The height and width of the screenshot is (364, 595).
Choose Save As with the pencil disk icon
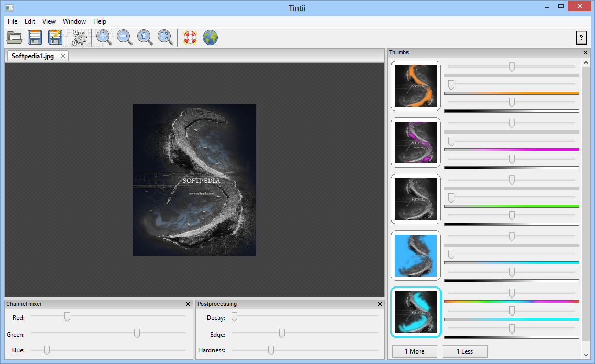pos(55,38)
